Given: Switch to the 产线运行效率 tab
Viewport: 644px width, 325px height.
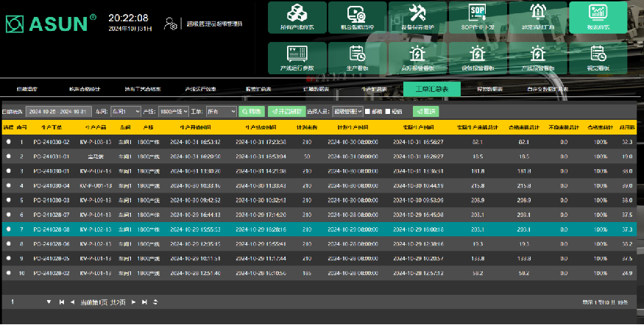Looking at the screenshot, I should coord(200,89).
